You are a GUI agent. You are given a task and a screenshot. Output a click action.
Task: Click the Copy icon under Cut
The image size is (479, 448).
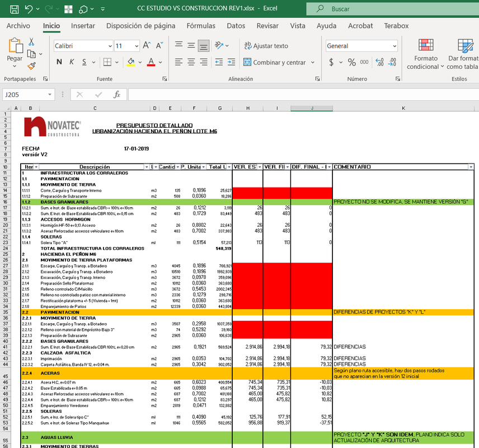[x=31, y=54]
